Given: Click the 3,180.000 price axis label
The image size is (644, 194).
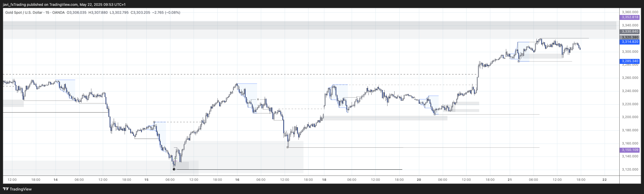Looking at the screenshot, I should click(630, 130).
